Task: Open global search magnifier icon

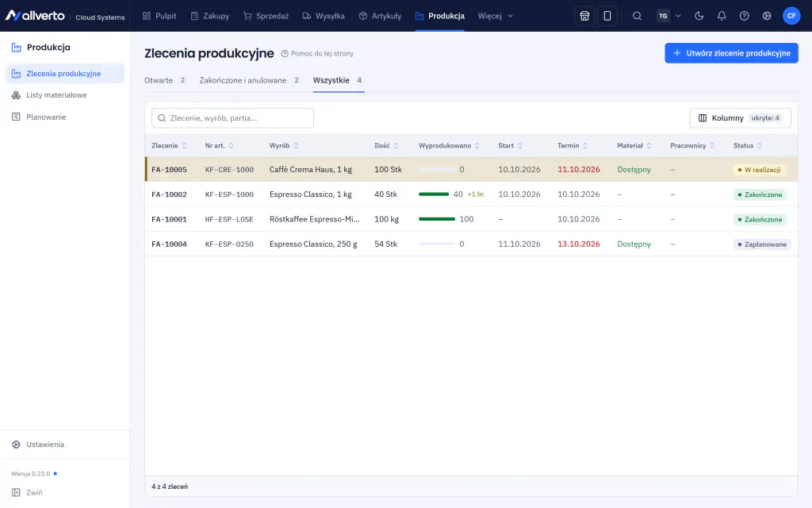Action: [637, 16]
